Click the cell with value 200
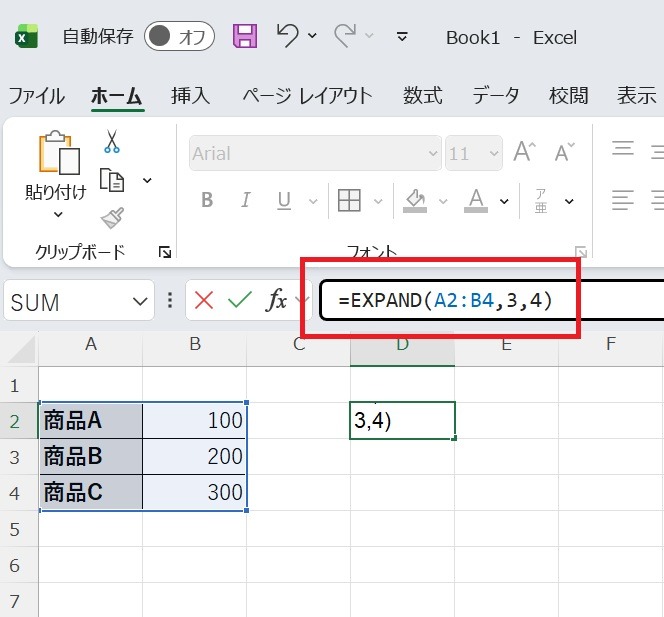The height and width of the screenshot is (617, 664). tap(194, 457)
